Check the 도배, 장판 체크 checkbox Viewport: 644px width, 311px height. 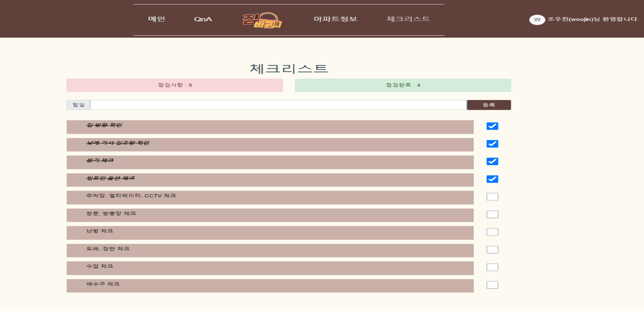(492, 250)
